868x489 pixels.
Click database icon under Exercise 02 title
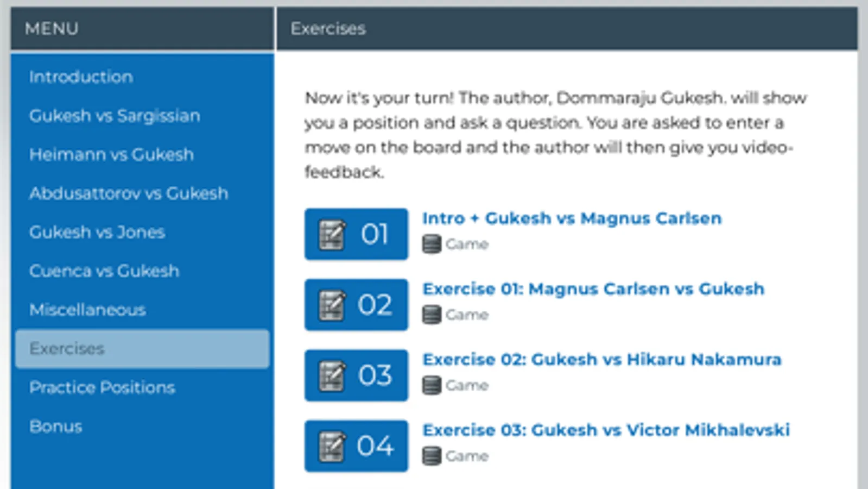pyautogui.click(x=432, y=385)
